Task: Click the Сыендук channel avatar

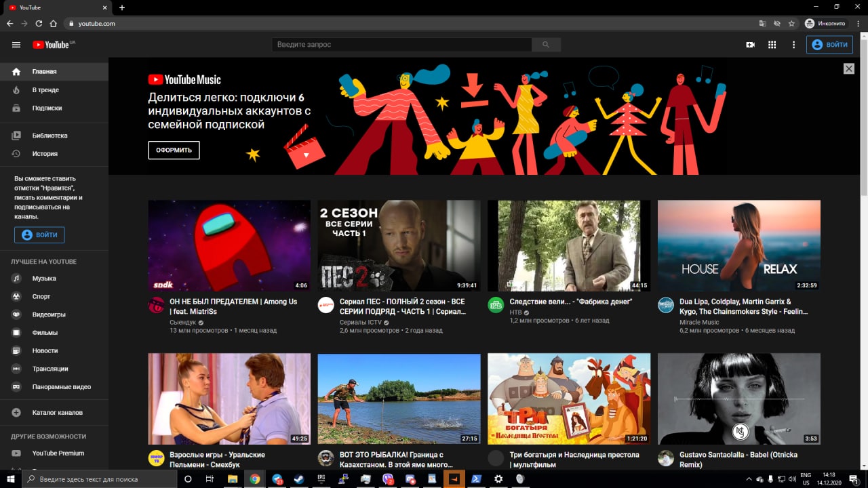Action: click(x=157, y=305)
